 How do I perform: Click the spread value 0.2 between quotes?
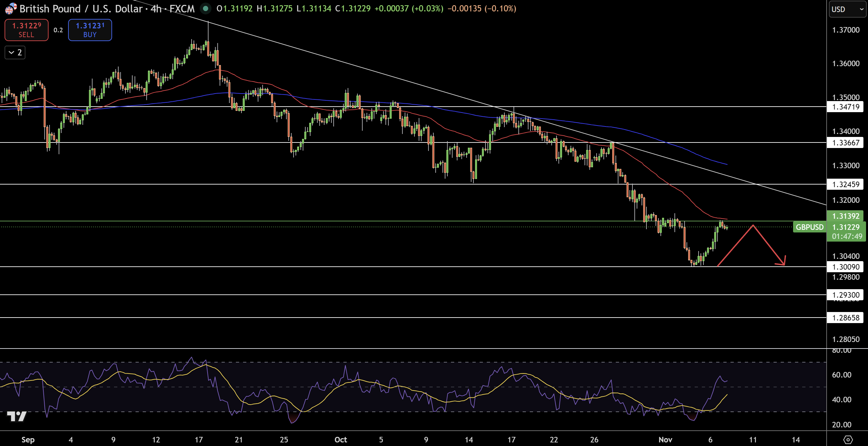(x=58, y=30)
